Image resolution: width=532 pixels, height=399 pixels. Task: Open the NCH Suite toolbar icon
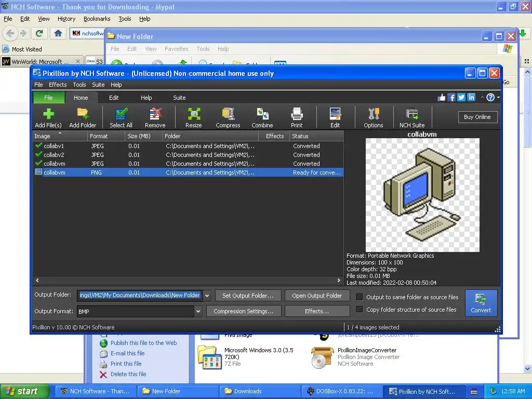pos(412,117)
